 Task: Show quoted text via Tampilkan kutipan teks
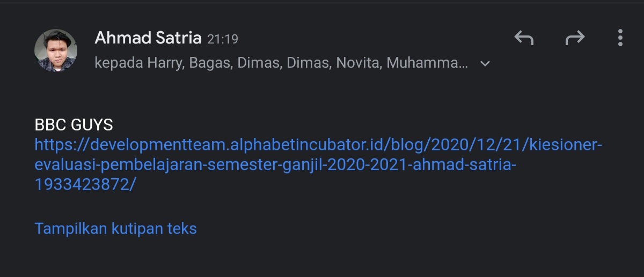tap(115, 229)
